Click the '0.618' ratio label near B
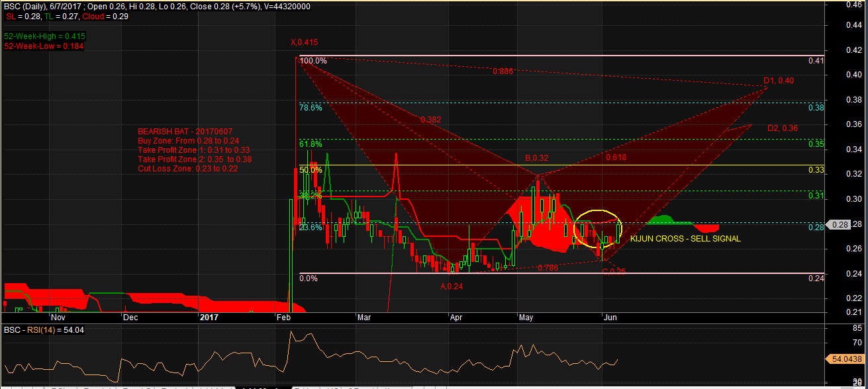The image size is (868, 389). (x=616, y=157)
